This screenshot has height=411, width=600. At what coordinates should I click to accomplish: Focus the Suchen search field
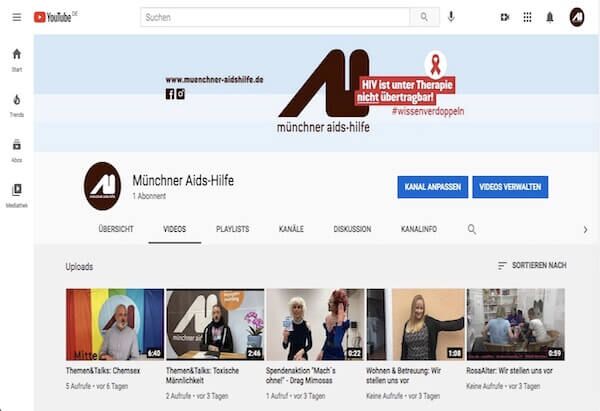coord(275,17)
